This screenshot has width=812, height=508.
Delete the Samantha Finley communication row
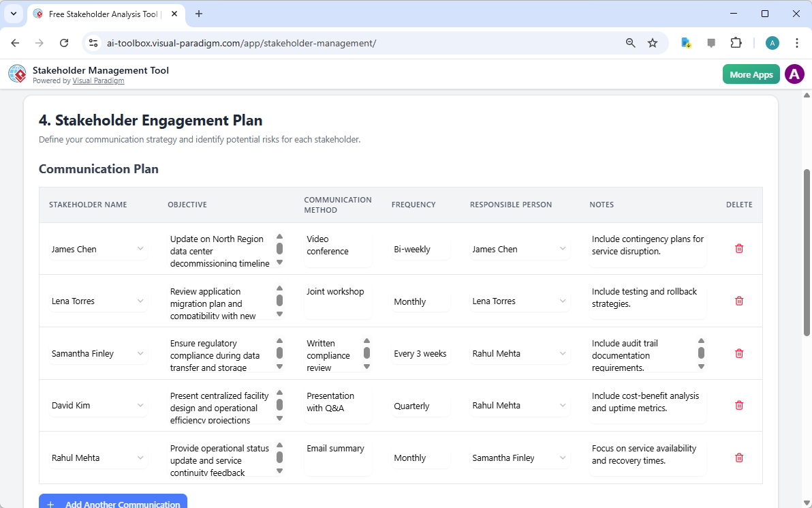[x=738, y=353]
